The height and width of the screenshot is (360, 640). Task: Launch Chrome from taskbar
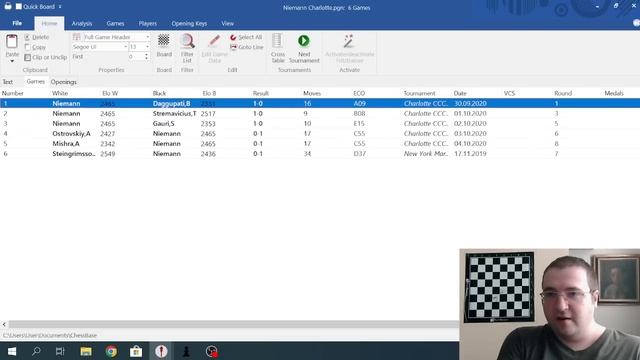click(x=111, y=351)
